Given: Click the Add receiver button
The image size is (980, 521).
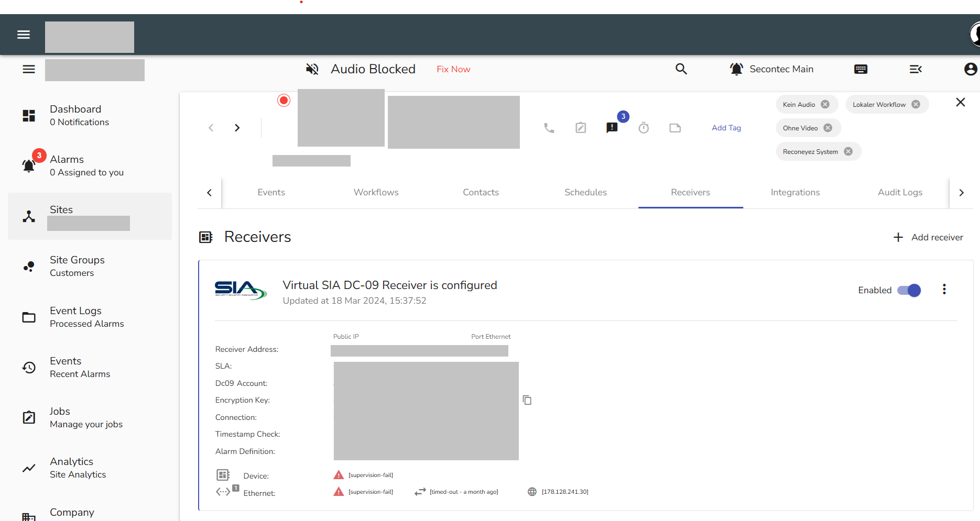Looking at the screenshot, I should click(x=928, y=237).
